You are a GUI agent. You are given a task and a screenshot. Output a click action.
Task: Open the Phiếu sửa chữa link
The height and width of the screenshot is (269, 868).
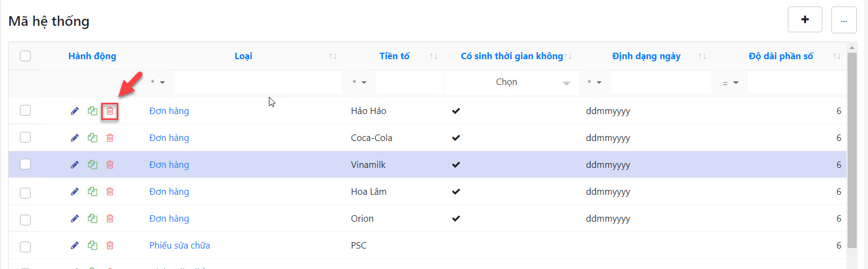point(180,245)
